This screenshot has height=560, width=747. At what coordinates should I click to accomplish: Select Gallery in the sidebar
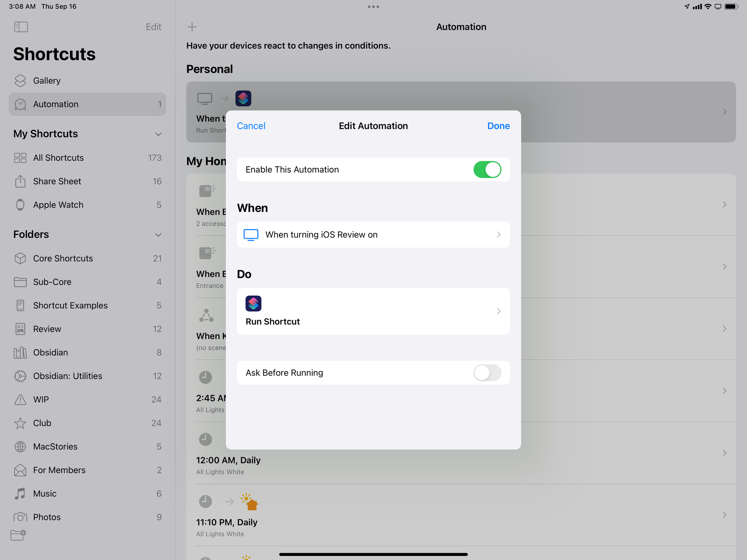pos(88,81)
